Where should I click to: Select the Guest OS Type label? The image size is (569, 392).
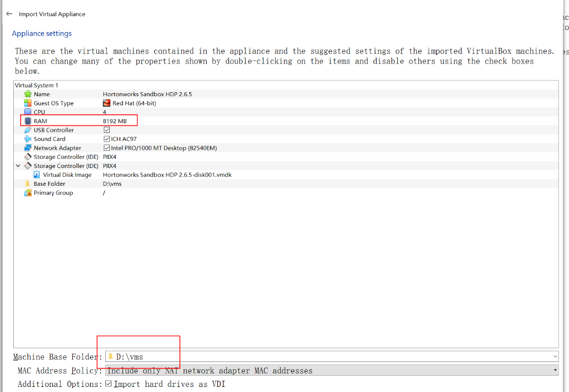click(x=54, y=103)
